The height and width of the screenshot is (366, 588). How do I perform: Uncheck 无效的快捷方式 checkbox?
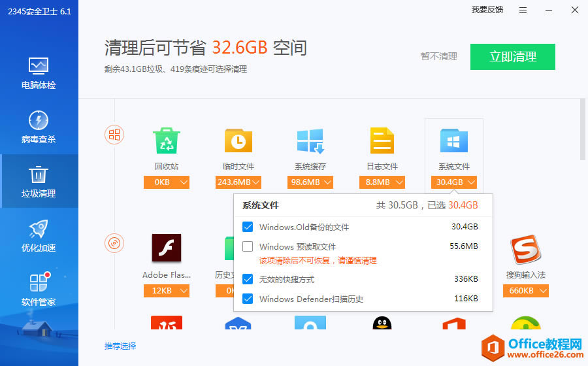click(248, 279)
